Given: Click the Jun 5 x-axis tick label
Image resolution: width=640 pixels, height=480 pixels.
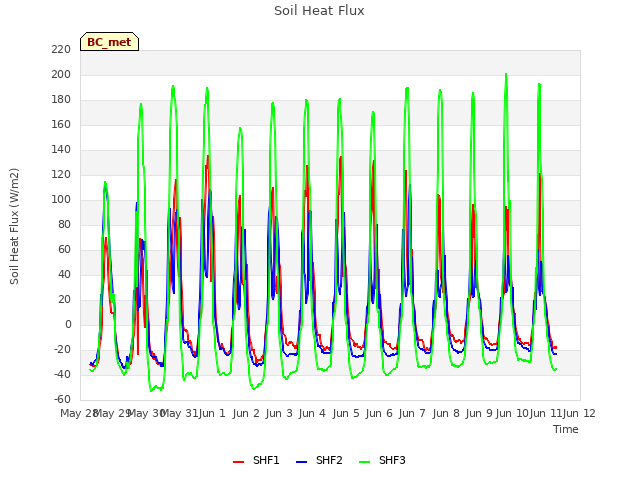Looking at the screenshot, I should click(346, 413).
